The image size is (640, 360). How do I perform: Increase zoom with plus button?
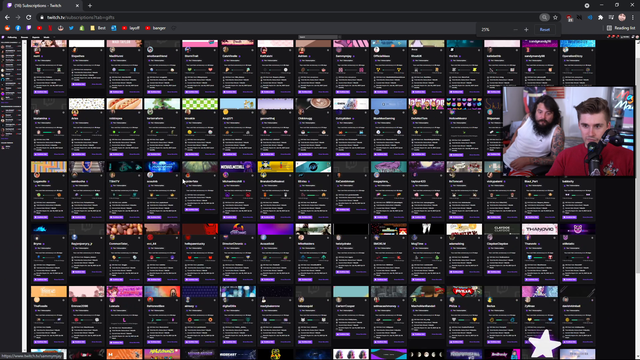click(526, 29)
